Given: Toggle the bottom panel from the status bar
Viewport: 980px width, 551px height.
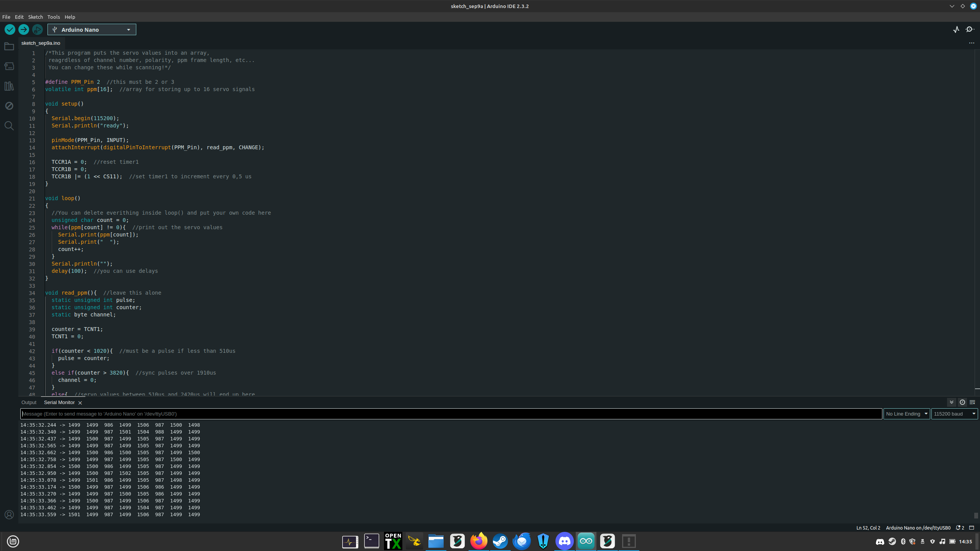Looking at the screenshot, I should pos(972,528).
